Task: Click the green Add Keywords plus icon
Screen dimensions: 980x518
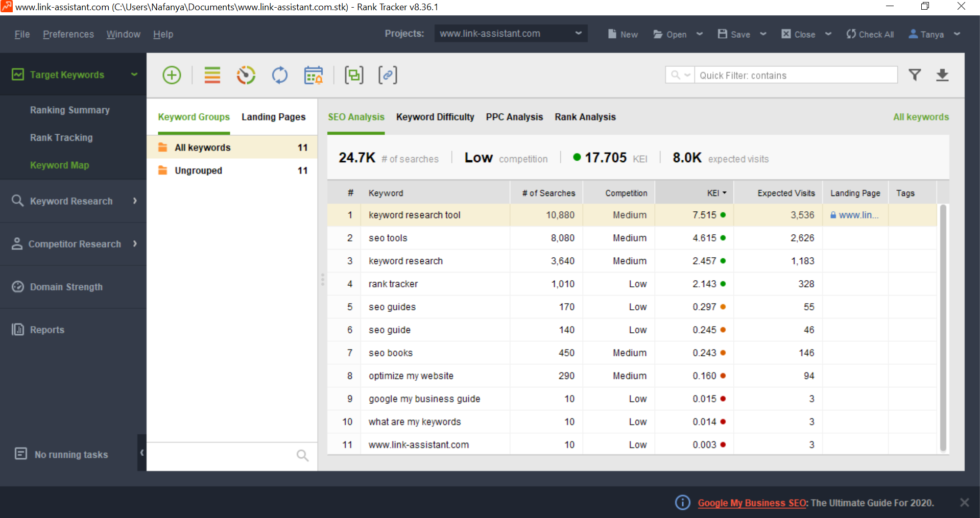Action: pyautogui.click(x=172, y=75)
